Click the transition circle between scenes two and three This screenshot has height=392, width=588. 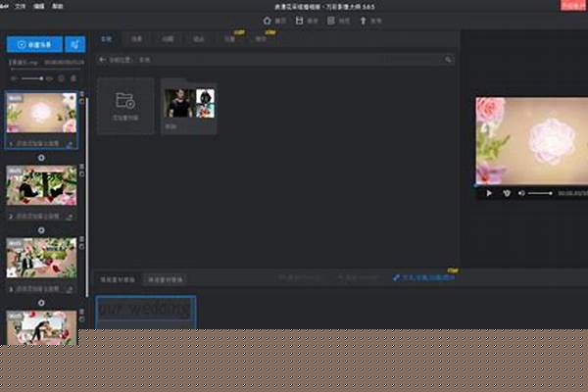click(41, 230)
